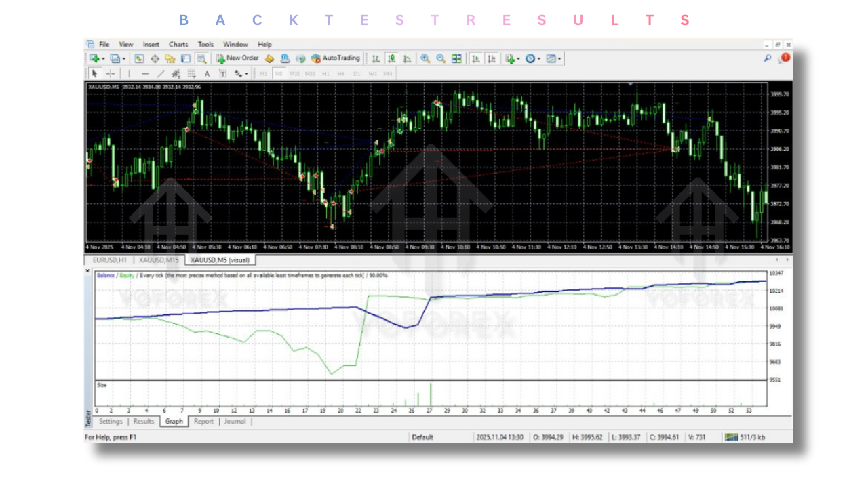
Task: Select the trendline drawing tool
Action: tap(161, 73)
